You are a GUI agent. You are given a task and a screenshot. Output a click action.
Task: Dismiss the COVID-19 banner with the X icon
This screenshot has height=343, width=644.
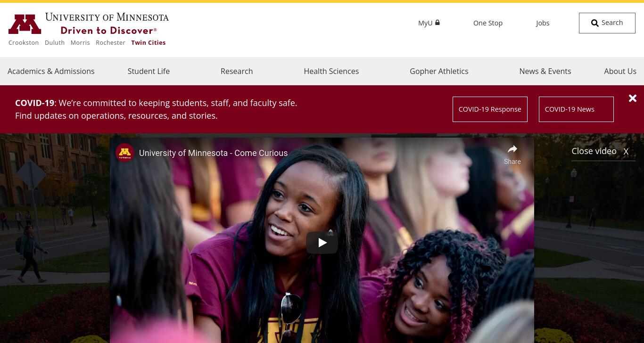point(633,98)
